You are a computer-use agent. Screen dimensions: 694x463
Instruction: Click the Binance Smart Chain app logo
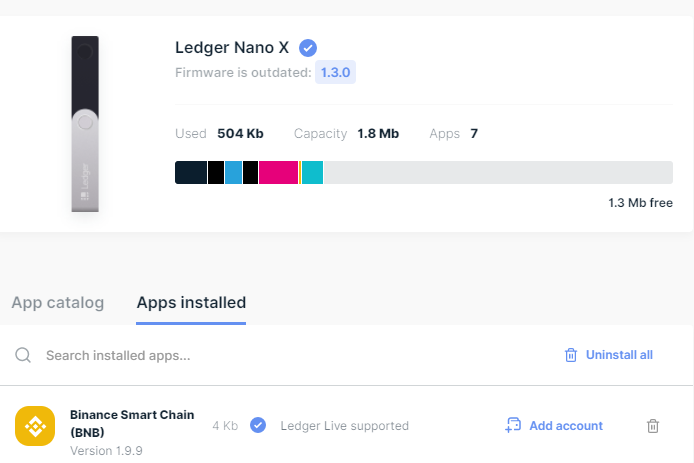(35, 426)
